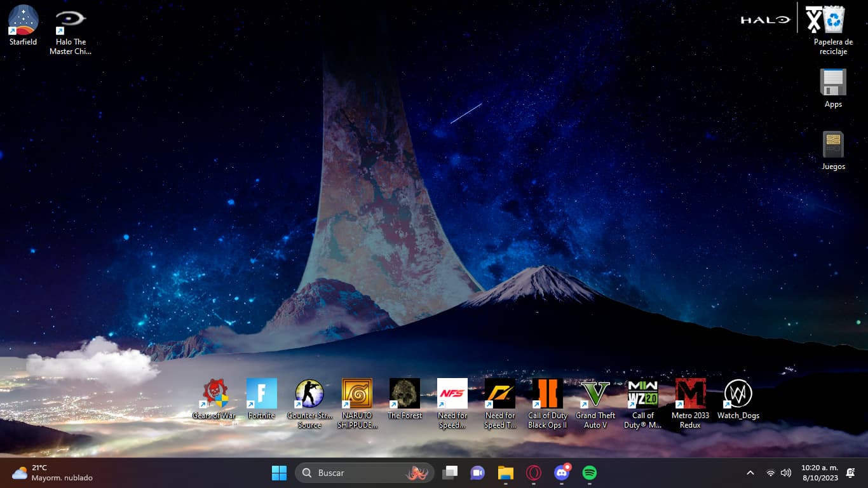
Task: Select the Papelera de reciclaje icon
Action: (833, 29)
